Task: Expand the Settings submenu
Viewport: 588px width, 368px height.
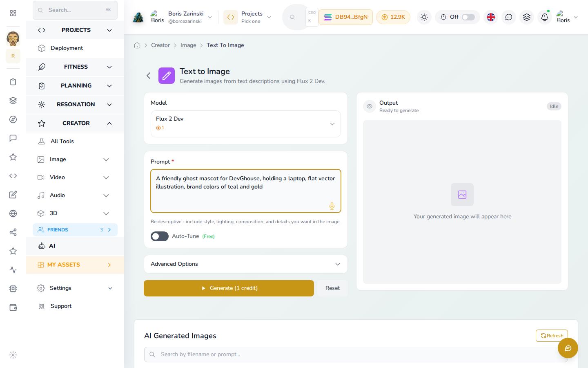Action: pyautogui.click(x=75, y=288)
